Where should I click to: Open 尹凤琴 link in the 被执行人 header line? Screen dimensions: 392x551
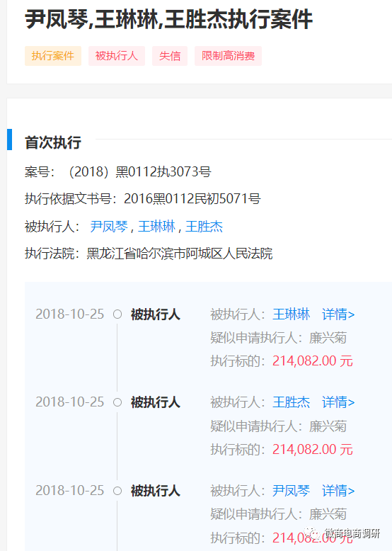point(109,227)
